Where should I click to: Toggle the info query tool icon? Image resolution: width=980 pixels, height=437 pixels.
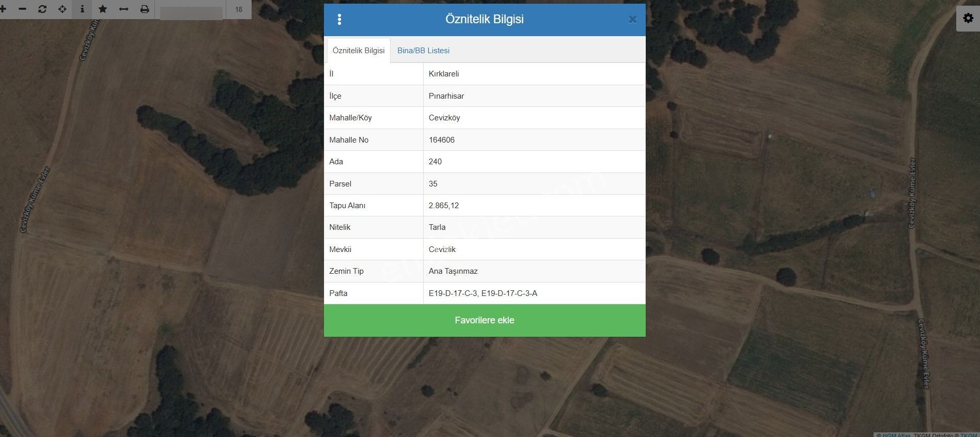(x=82, y=9)
